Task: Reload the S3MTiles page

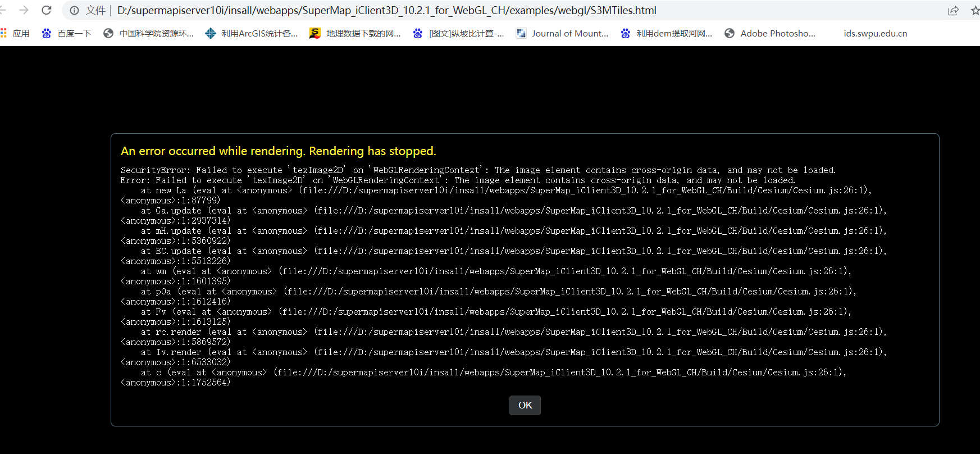Action: coord(47,10)
